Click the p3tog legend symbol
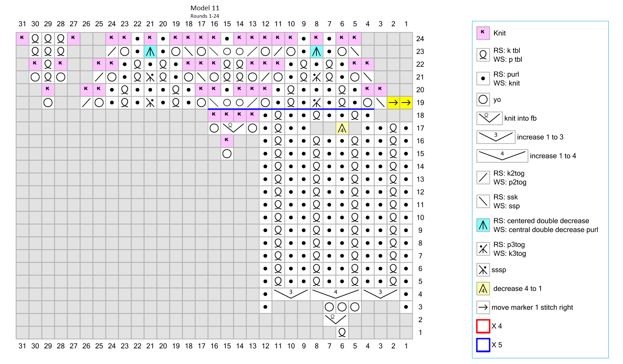623x364 pixels. pyautogui.click(x=483, y=249)
